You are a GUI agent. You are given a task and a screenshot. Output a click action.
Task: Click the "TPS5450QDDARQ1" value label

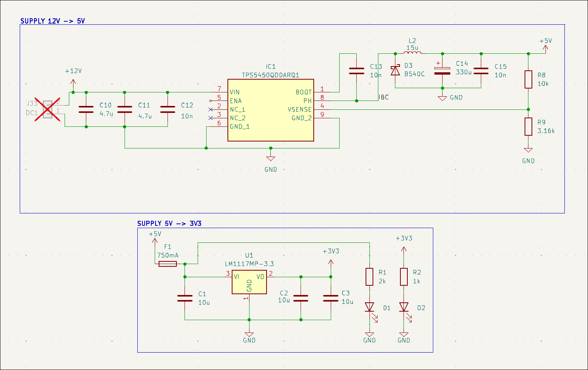(x=270, y=75)
